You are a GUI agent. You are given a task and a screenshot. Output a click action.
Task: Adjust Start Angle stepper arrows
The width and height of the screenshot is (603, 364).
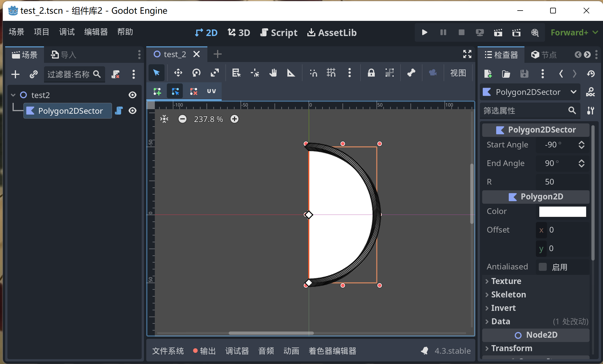[581, 145]
